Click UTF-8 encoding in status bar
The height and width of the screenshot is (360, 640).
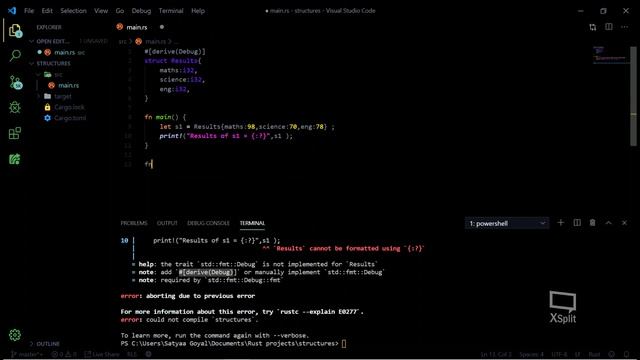tap(559, 354)
